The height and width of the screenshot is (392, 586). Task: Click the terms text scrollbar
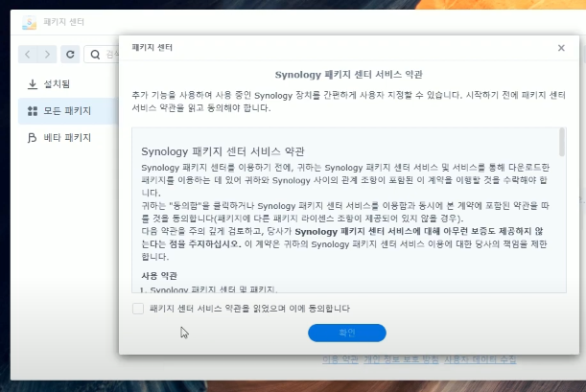(562, 142)
